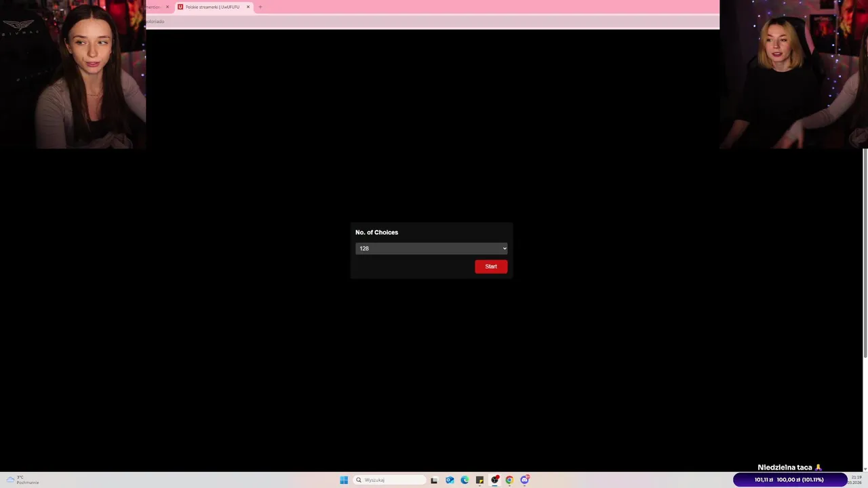The image size is (868, 488).
Task: Click the Wyszukaj taskbar search box
Action: click(390, 480)
